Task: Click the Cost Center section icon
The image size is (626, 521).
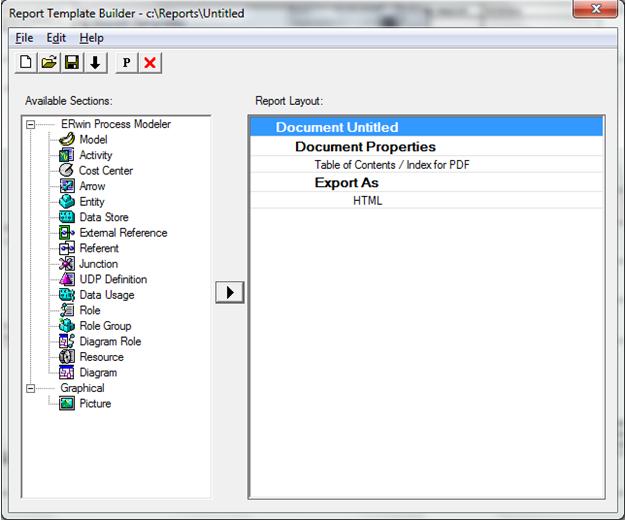Action: pos(67,170)
